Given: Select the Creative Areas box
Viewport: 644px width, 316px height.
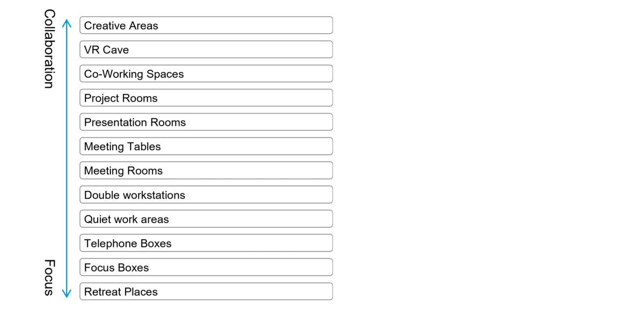Looking at the screenshot, I should pos(206,25).
